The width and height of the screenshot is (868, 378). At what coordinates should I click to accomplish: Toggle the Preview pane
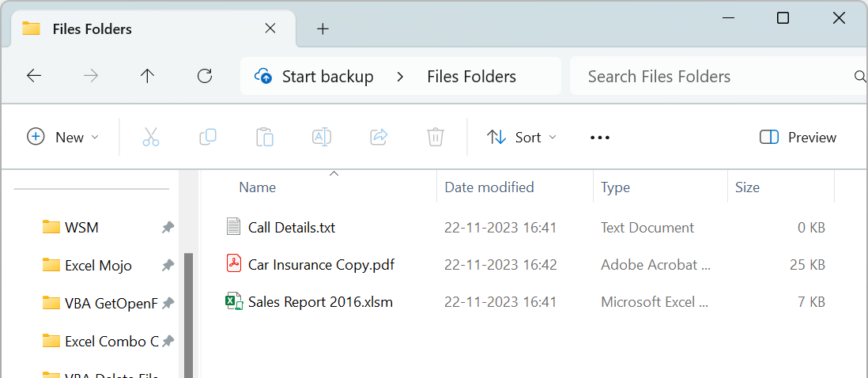pos(798,138)
